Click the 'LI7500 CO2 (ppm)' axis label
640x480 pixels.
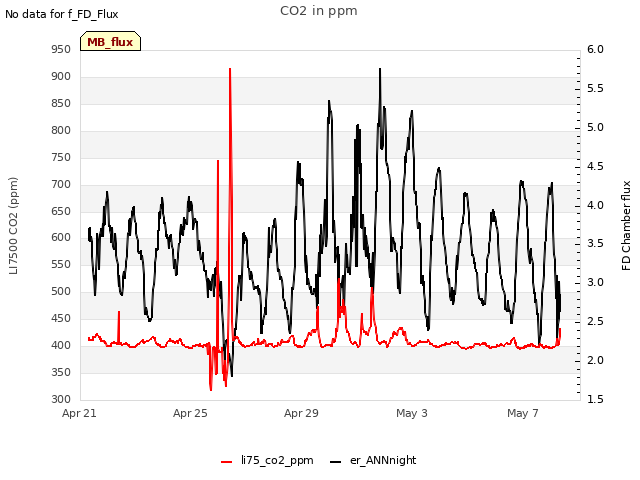[13, 226]
